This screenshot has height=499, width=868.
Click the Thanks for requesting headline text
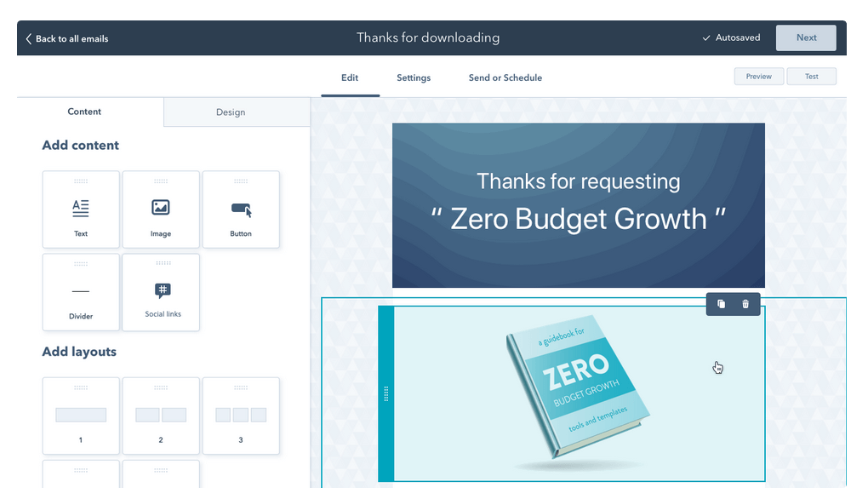pos(579,181)
